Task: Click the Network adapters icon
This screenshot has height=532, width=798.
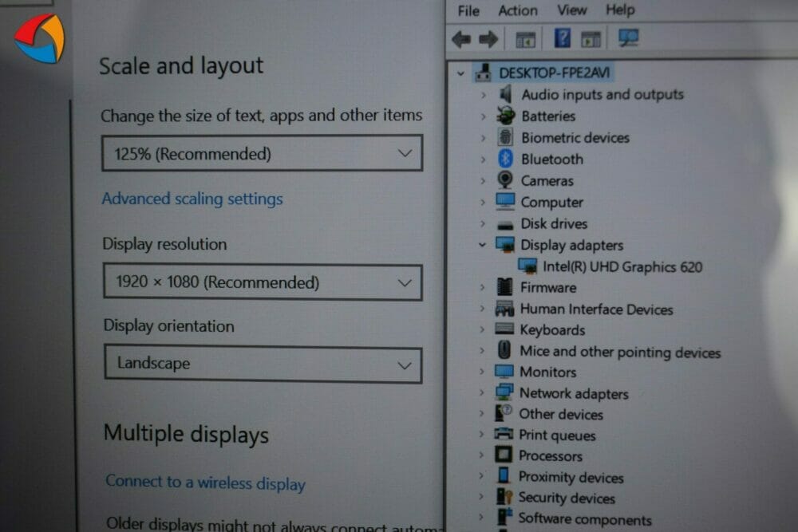Action: [504, 392]
